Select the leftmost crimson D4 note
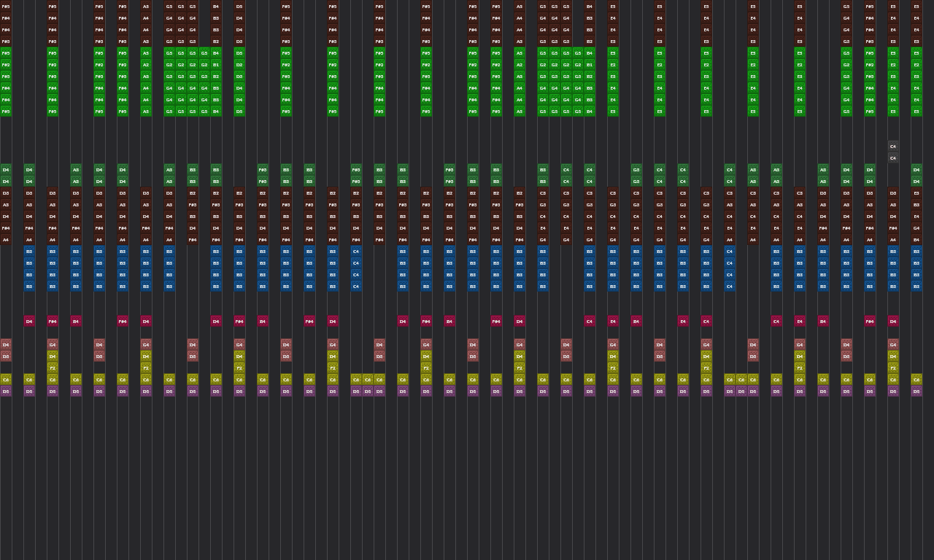 coord(29,321)
